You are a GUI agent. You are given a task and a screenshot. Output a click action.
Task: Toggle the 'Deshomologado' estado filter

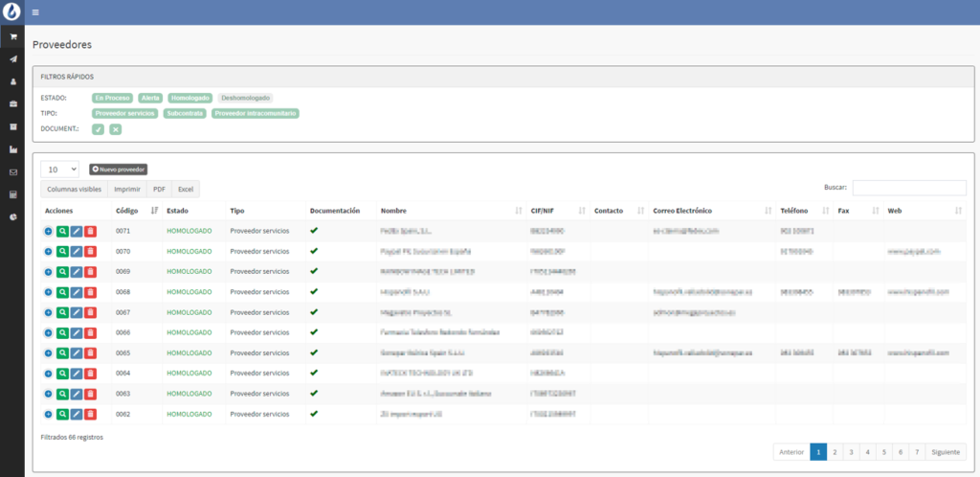click(245, 98)
